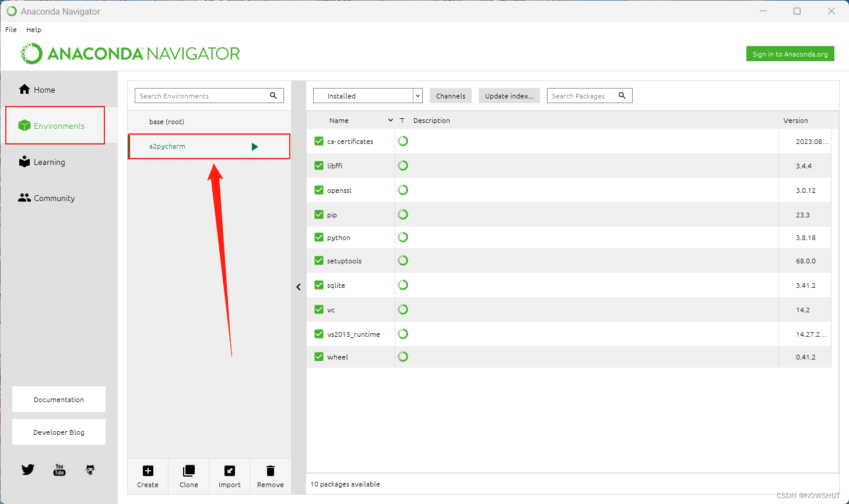Focus the Search Packages field
849x504 pixels.
[x=590, y=96]
